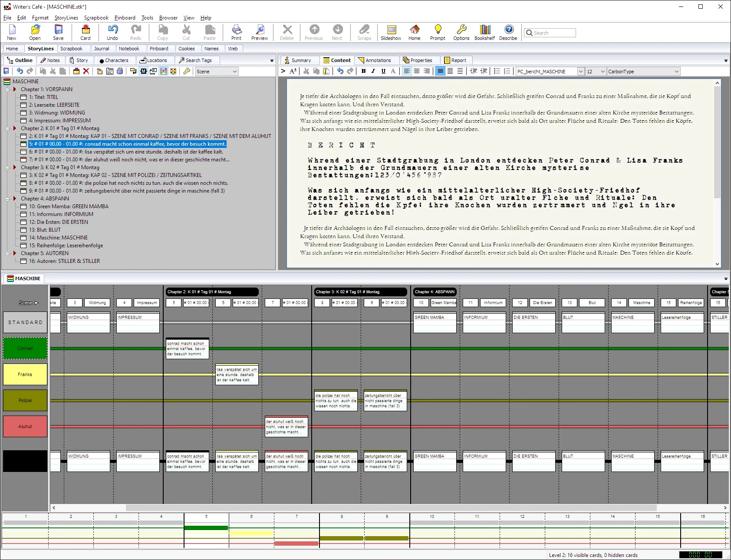
Task: Insert a numbered list
Action: pyautogui.click(x=507, y=71)
